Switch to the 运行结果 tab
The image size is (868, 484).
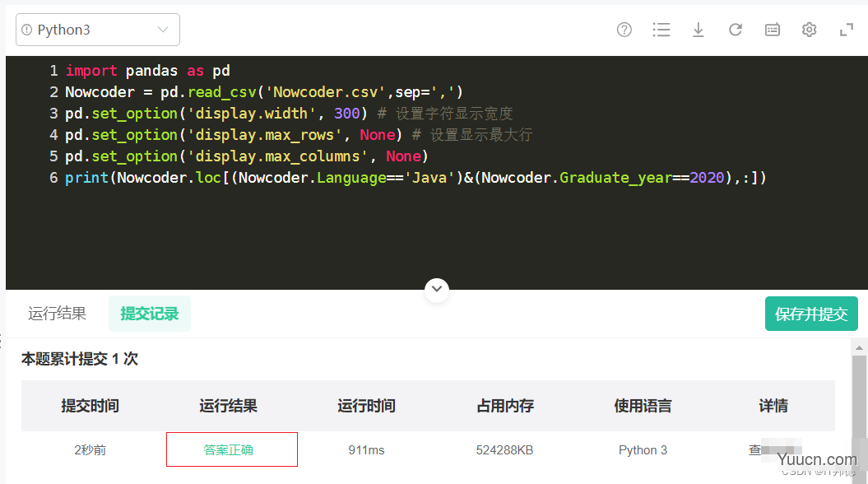(x=57, y=314)
